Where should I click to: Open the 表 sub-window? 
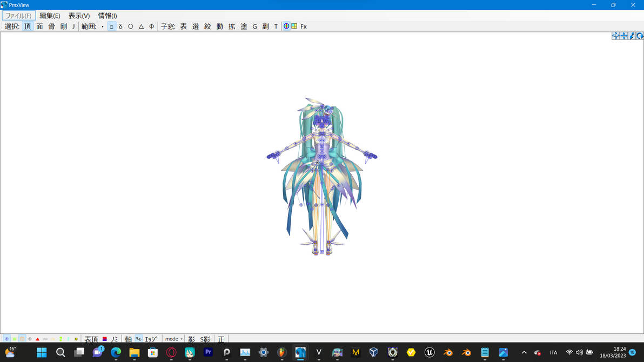pos(183,26)
